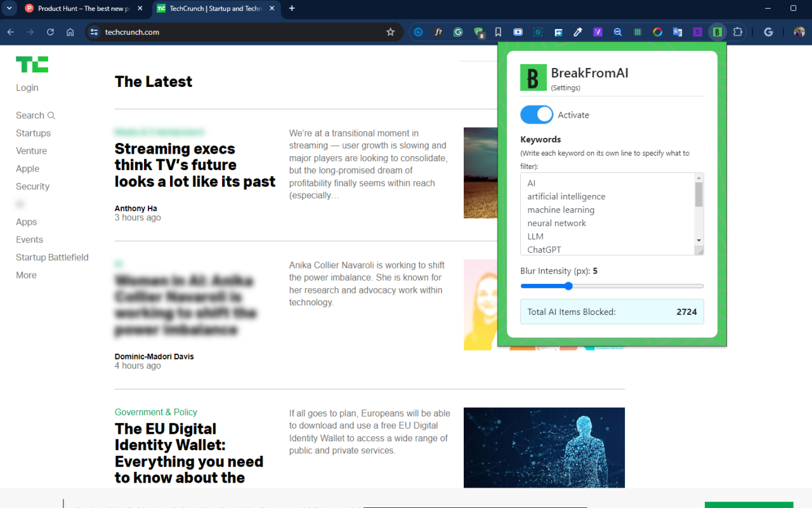The height and width of the screenshot is (508, 812).
Task: Click the purple S extension icon
Action: pos(697,32)
